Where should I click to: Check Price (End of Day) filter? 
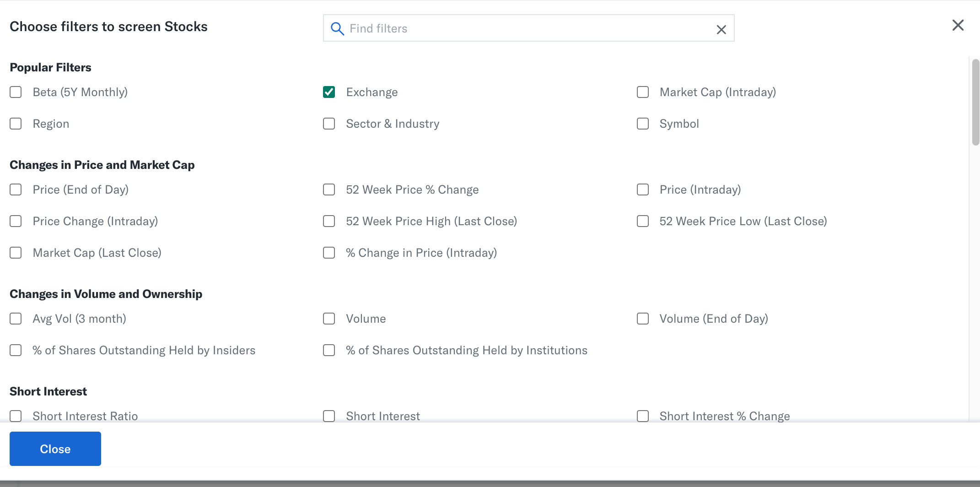pos(16,189)
